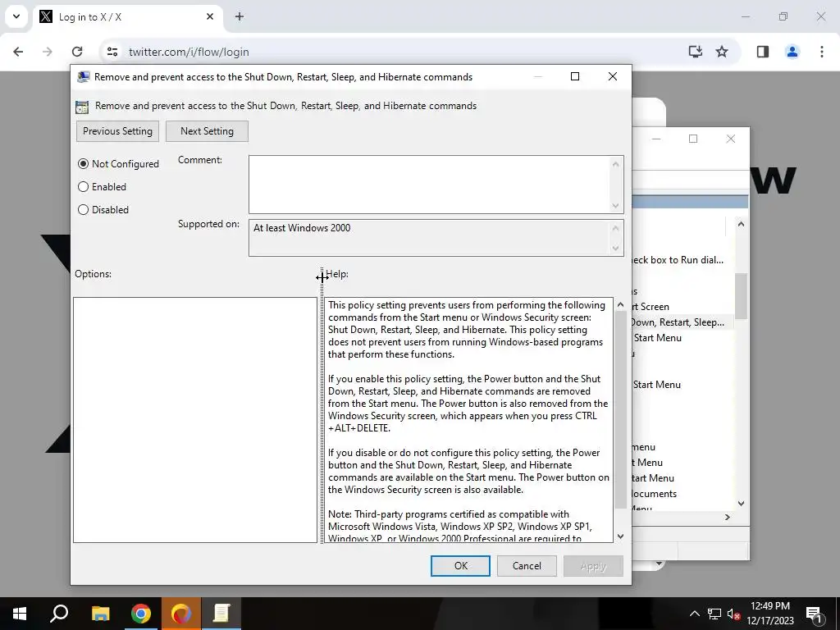Select the Enabled radio button
Screen dimensions: 840x630
[x=102, y=187]
